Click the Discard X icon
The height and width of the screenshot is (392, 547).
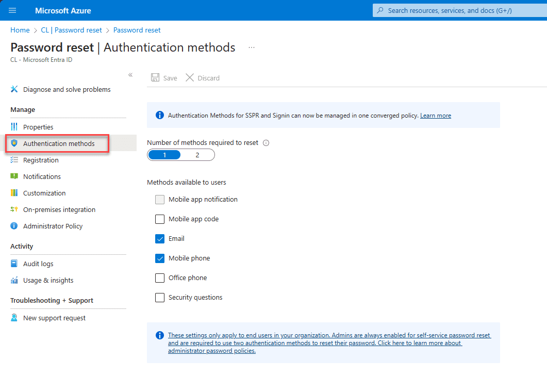pyautogui.click(x=190, y=77)
